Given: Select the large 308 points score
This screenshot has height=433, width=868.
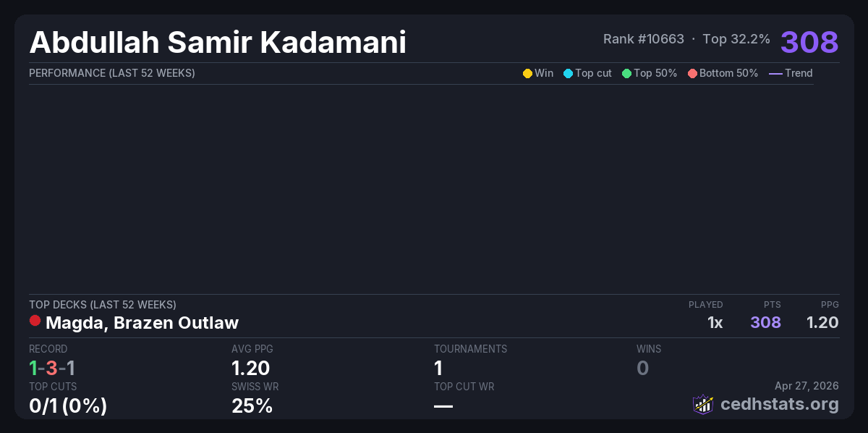Looking at the screenshot, I should tap(809, 41).
